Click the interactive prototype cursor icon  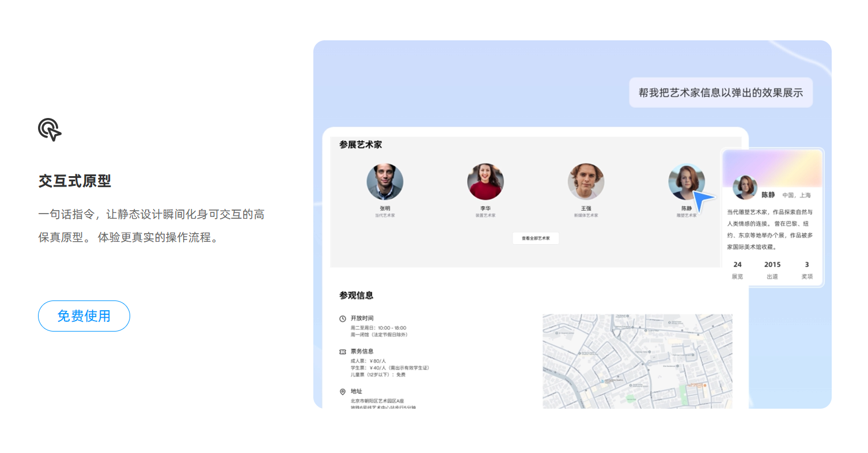(x=50, y=130)
